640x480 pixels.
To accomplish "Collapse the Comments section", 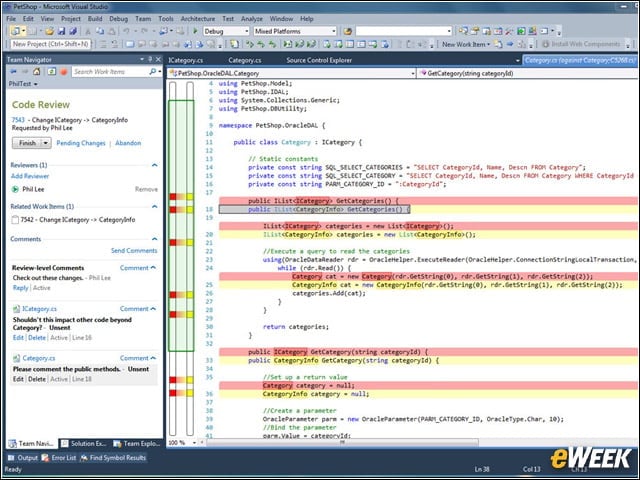I will pos(154,239).
